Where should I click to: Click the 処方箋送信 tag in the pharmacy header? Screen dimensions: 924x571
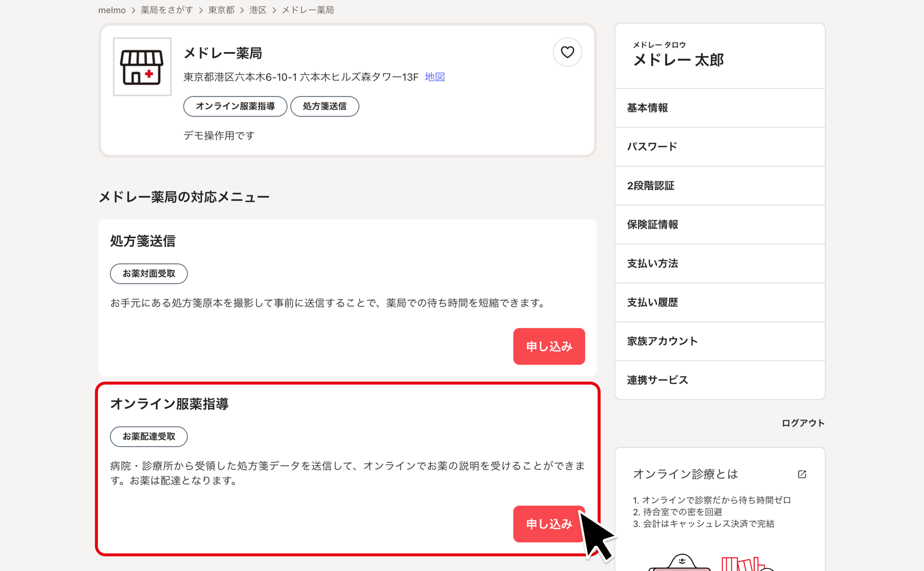click(x=324, y=106)
